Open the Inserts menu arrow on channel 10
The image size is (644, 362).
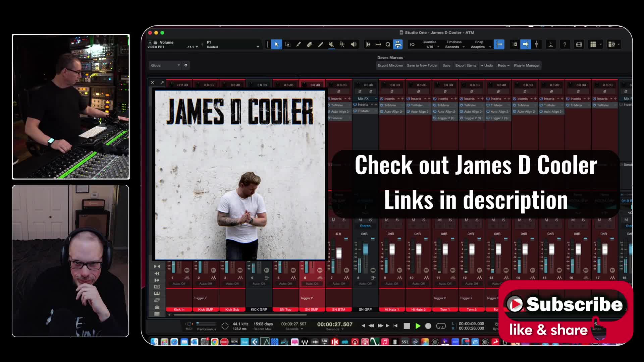425,99
